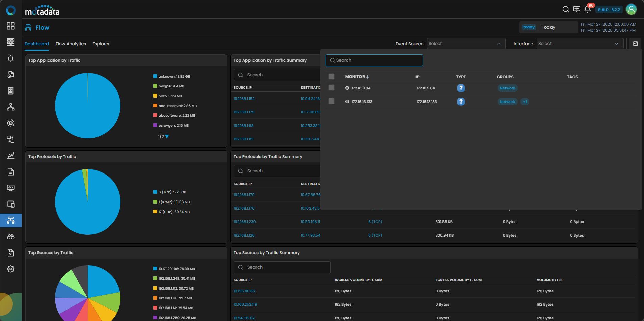Click the remote monitor icon in header
This screenshot has height=321, width=644.
[576, 9]
